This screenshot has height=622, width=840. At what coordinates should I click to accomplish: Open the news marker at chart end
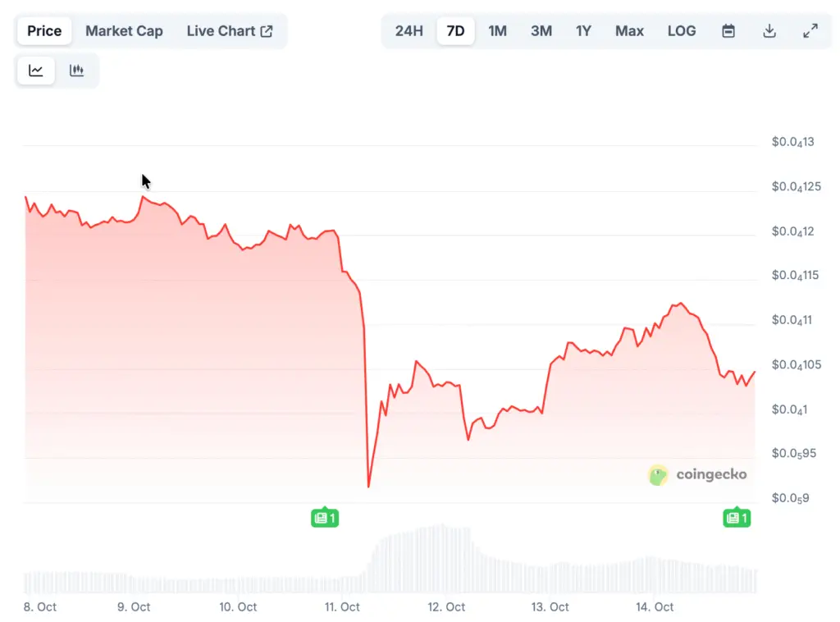click(736, 518)
